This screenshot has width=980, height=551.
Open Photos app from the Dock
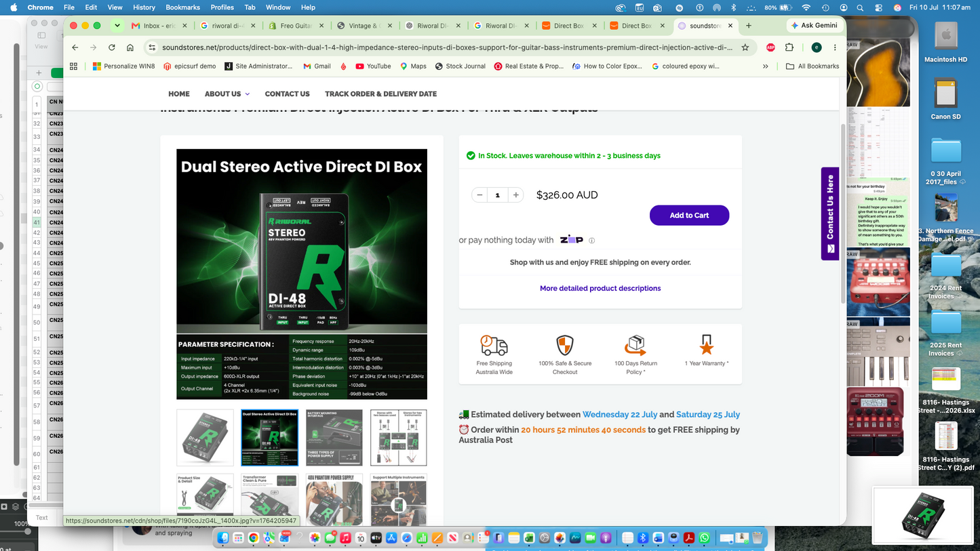coord(315,537)
